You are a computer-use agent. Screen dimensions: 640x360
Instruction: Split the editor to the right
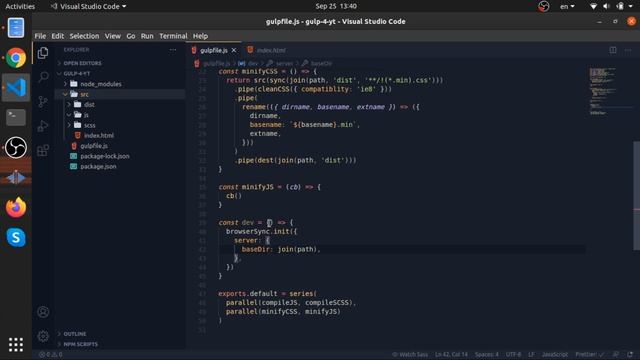613,50
